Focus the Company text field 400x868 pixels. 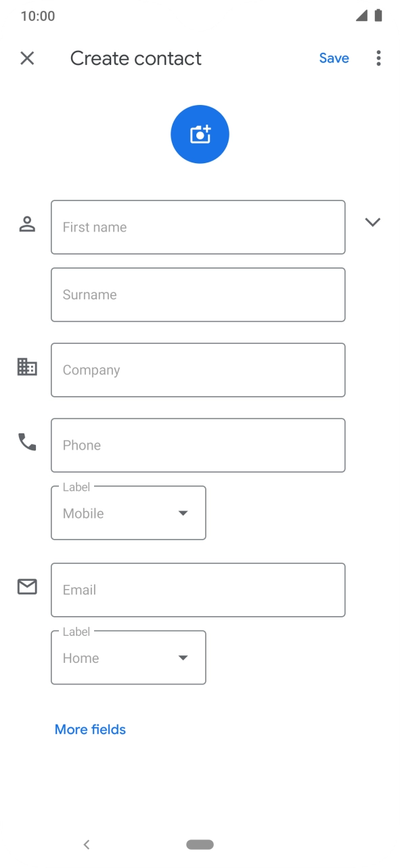198,370
